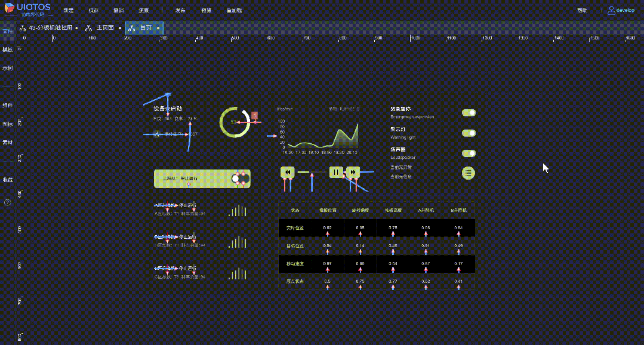Open the 模板 sidebar panel
Screen dimensions: 644x345
(7, 50)
